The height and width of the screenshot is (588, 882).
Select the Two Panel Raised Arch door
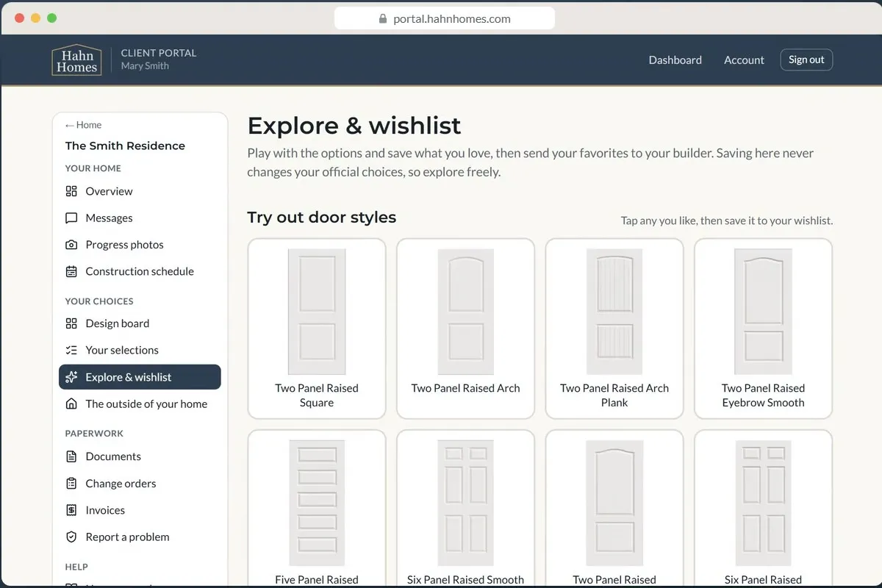465,329
